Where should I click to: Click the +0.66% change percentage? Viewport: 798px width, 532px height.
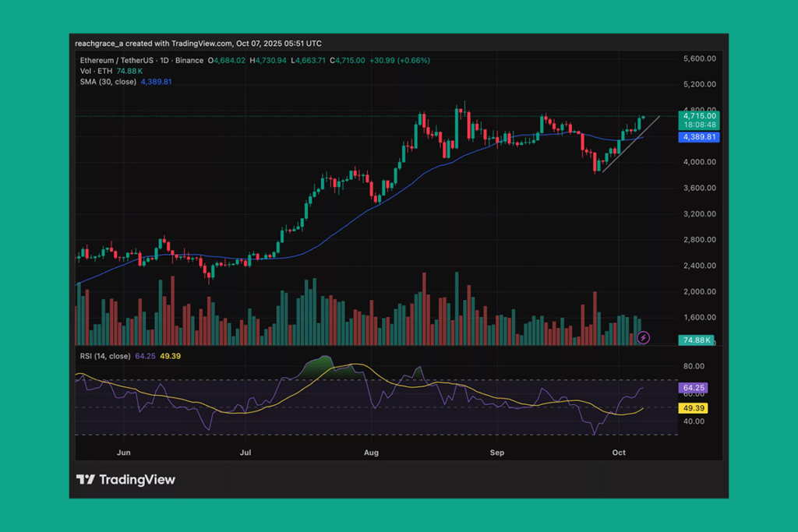tap(414, 60)
